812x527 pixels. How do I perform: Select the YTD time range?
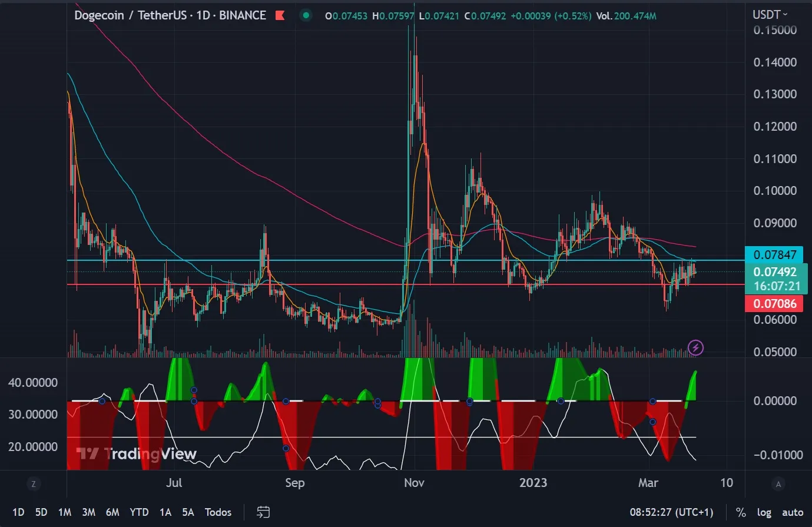coord(139,512)
